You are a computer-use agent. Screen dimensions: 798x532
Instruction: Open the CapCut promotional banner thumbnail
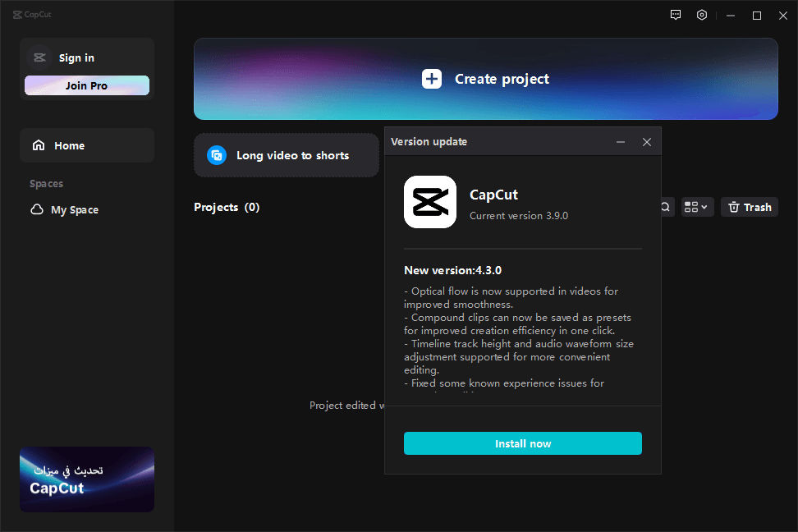click(x=87, y=479)
